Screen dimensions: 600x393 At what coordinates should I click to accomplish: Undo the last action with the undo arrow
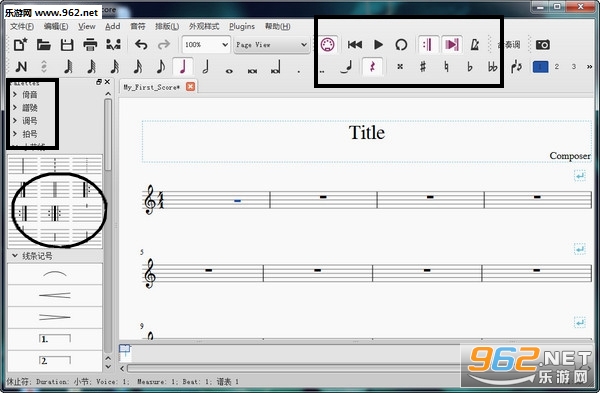[x=141, y=44]
